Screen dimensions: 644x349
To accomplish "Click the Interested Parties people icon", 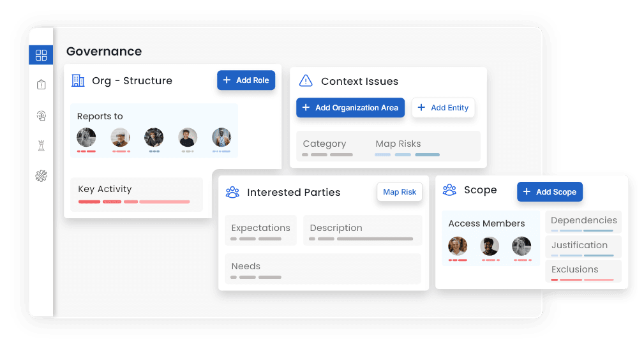I will (232, 192).
